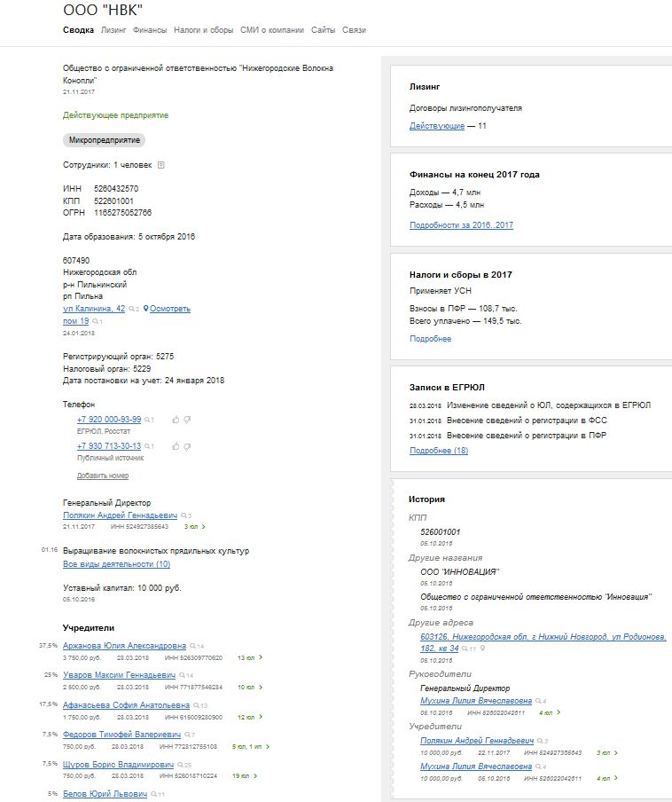Image resolution: width=672 pixels, height=802 pixels.
Task: Open Подробнее (18) under Записи в ЕГРЮЛ
Action: pyautogui.click(x=439, y=451)
